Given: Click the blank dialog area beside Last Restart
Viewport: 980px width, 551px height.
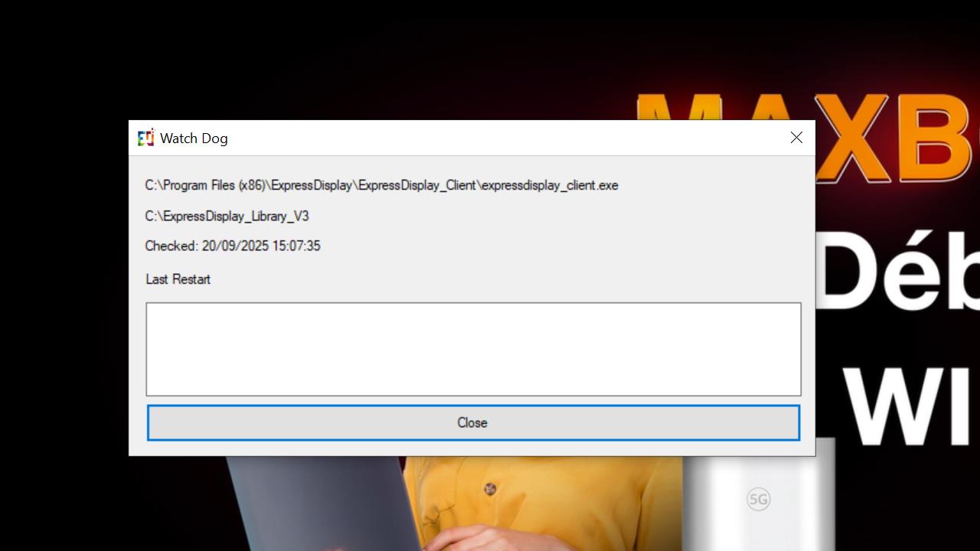Looking at the screenshot, I should (x=498, y=279).
